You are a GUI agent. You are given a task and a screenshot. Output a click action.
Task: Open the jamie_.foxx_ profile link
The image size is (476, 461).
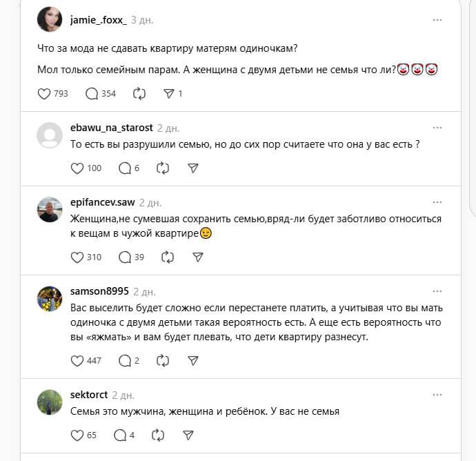(x=98, y=20)
